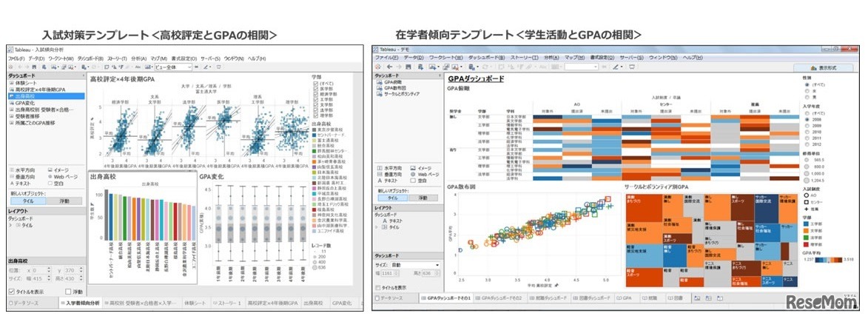
Task: Switch to ストーリー 1 tab
Action: pyautogui.click(x=228, y=303)
